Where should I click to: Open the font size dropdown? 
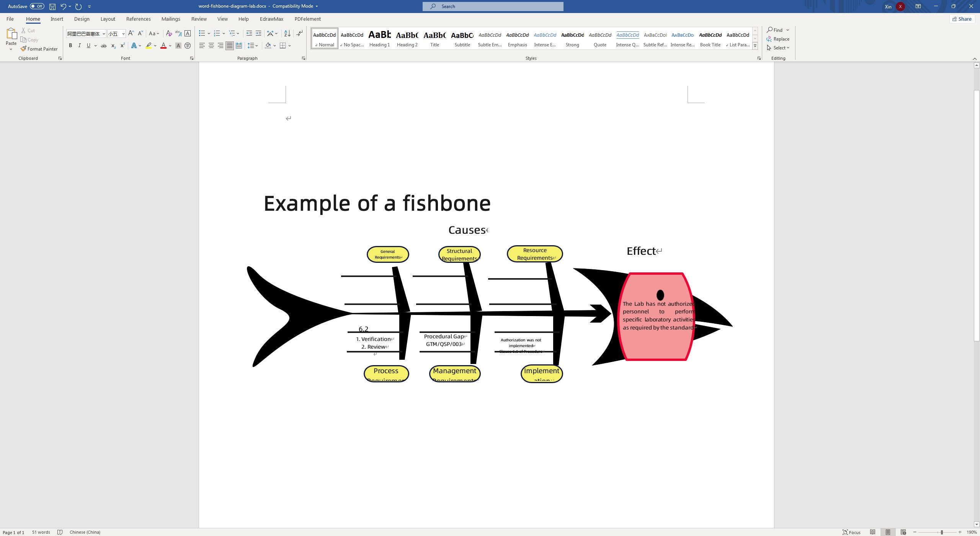point(123,33)
